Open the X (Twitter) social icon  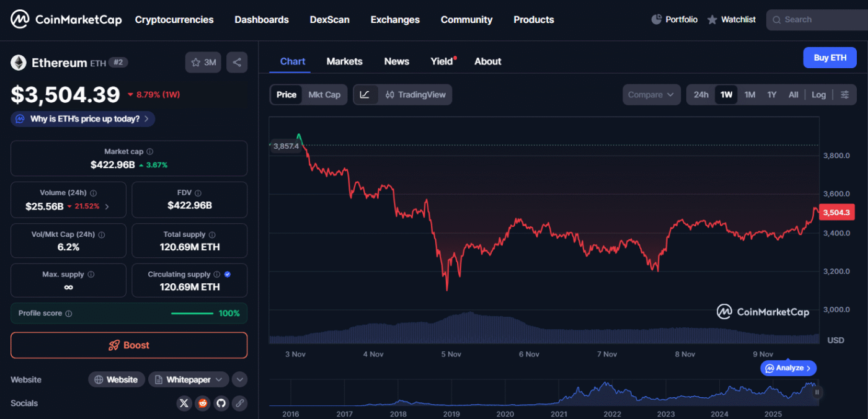click(184, 404)
